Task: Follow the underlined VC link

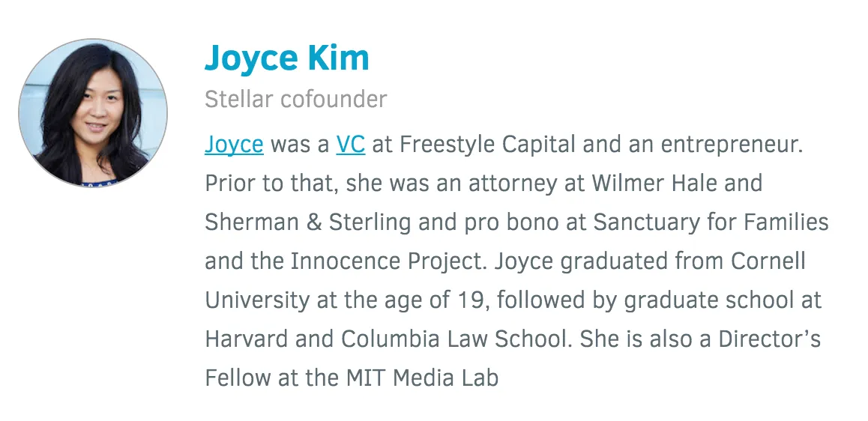Action: 350,145
